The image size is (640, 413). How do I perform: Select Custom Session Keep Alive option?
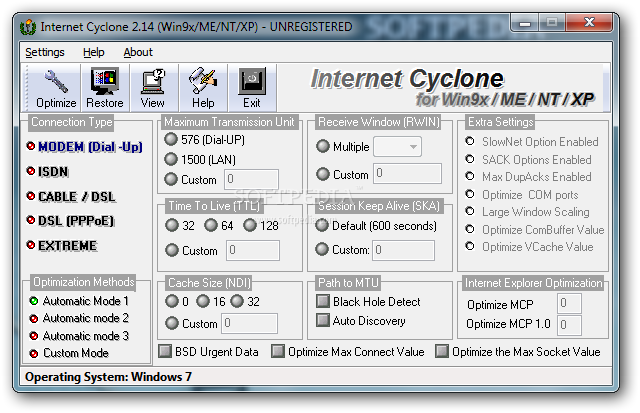tap(342, 249)
